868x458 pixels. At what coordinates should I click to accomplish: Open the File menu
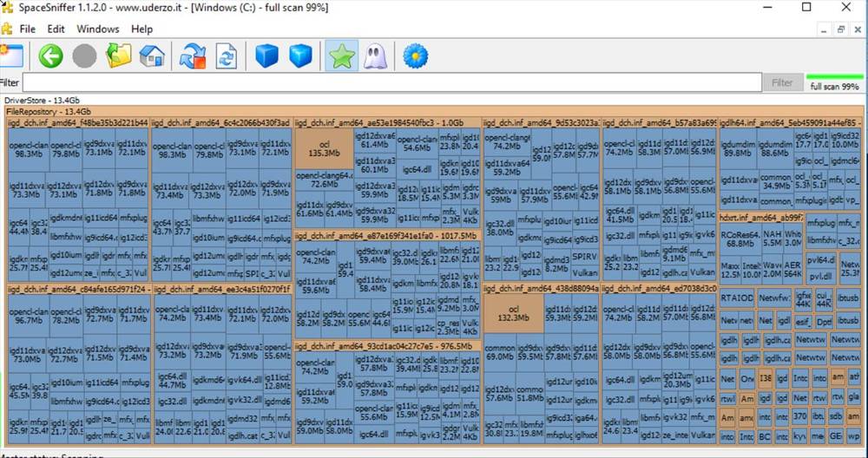coord(27,29)
